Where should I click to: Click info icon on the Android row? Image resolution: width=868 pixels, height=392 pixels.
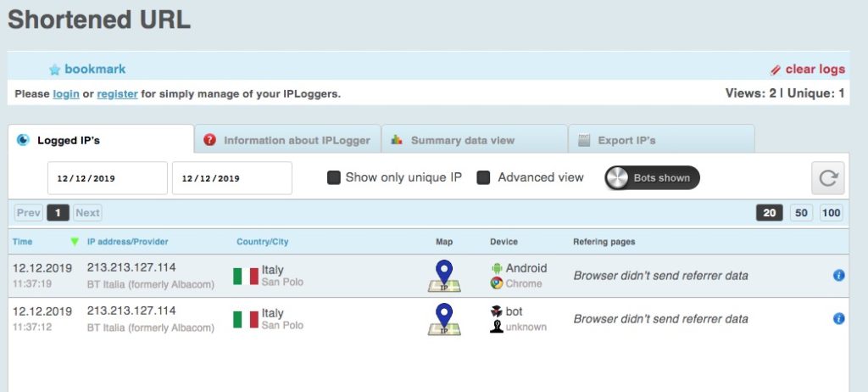tap(838, 275)
